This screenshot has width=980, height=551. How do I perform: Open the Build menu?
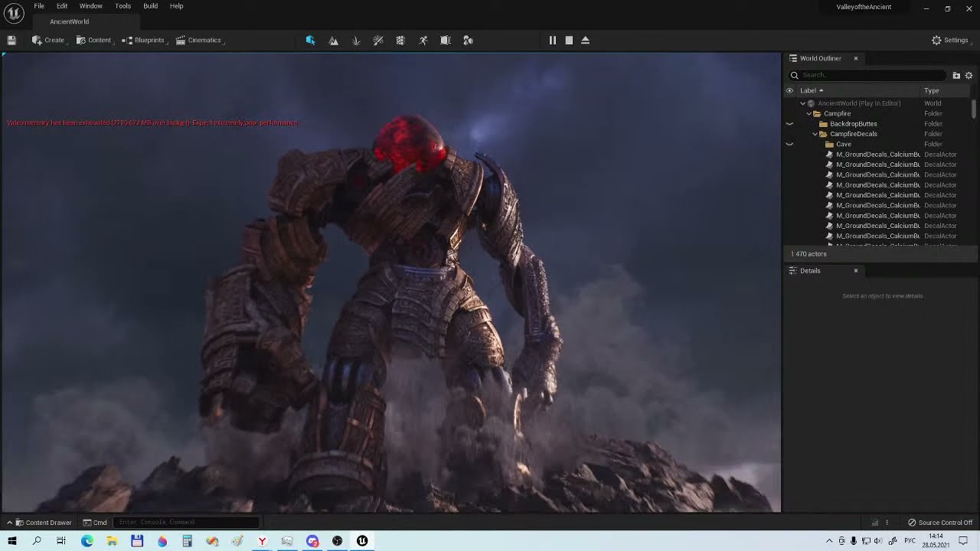[151, 6]
